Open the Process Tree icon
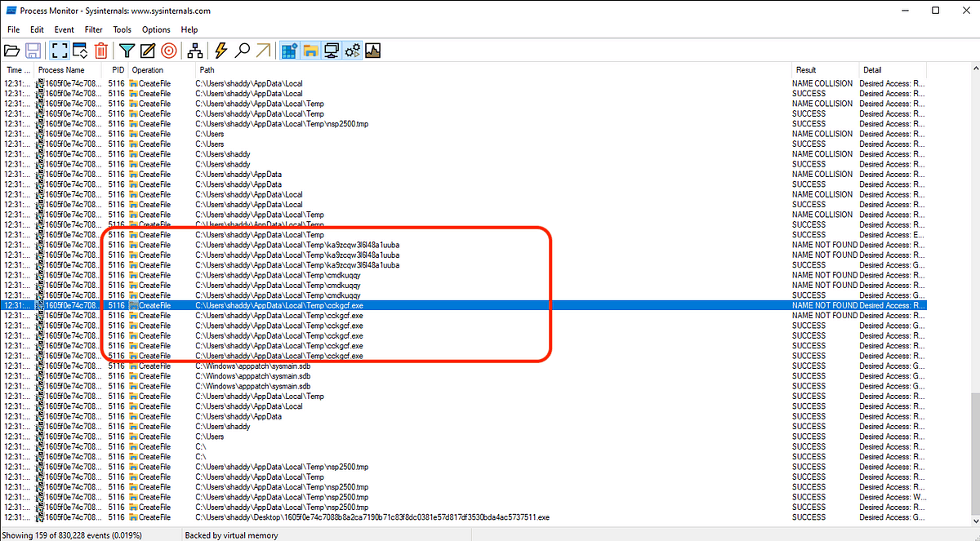Viewport: 980px width, 541px height. click(x=195, y=51)
